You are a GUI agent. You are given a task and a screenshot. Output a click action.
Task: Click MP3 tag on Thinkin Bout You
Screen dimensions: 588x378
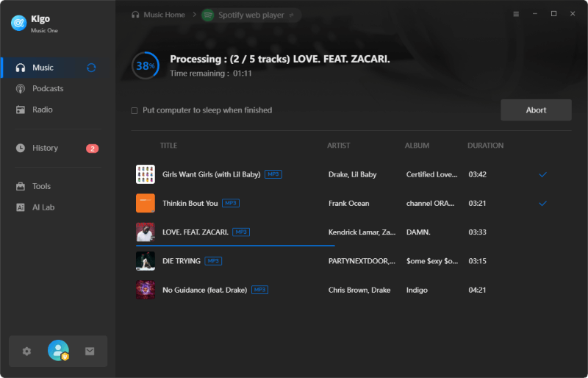[x=231, y=203]
